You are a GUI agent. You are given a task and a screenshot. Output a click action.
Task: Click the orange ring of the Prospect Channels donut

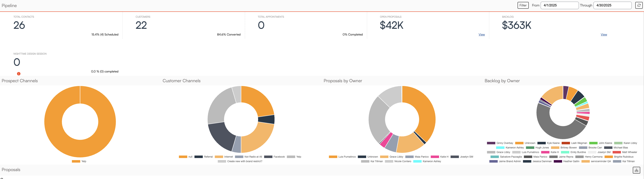(x=80, y=148)
